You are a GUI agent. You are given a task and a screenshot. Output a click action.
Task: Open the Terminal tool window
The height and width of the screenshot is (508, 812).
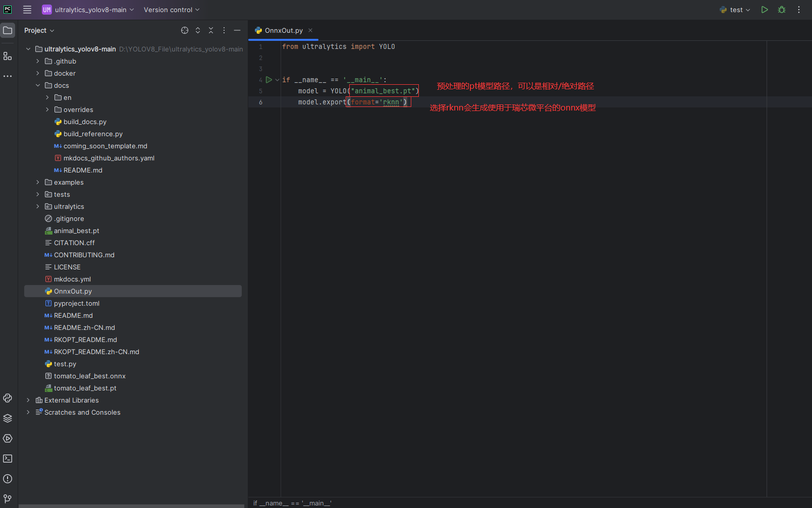click(x=8, y=459)
